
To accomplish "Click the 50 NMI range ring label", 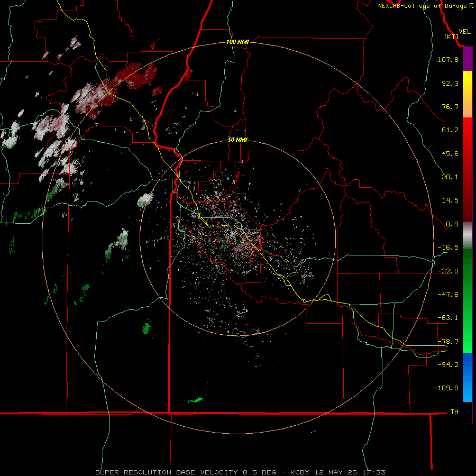I will 237,140.
